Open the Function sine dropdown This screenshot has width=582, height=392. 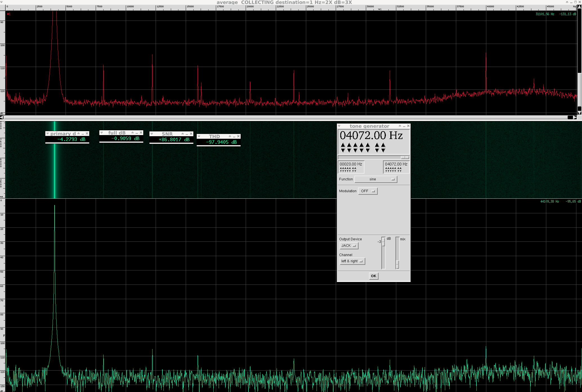click(x=376, y=179)
